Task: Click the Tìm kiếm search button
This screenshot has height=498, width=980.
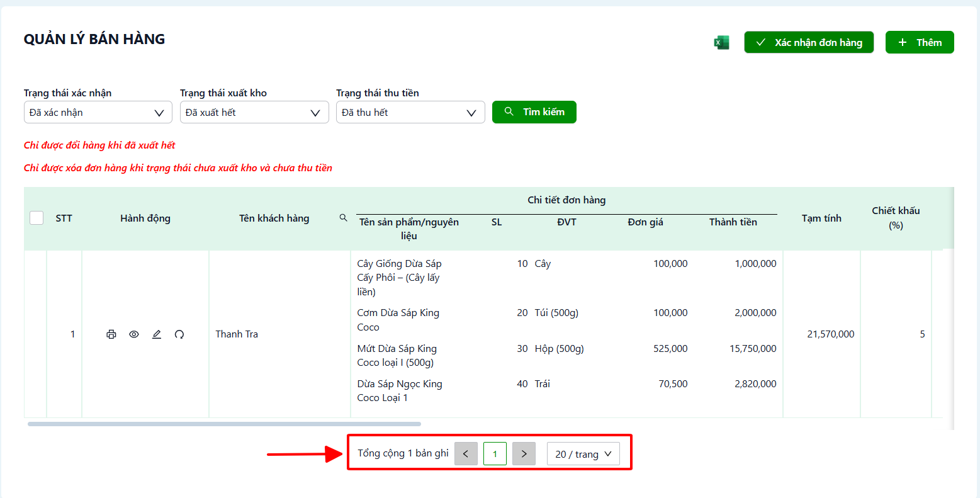Action: pos(534,112)
